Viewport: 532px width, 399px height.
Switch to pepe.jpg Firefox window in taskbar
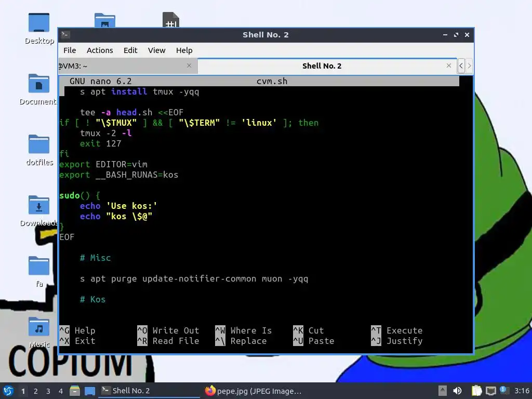coord(254,391)
